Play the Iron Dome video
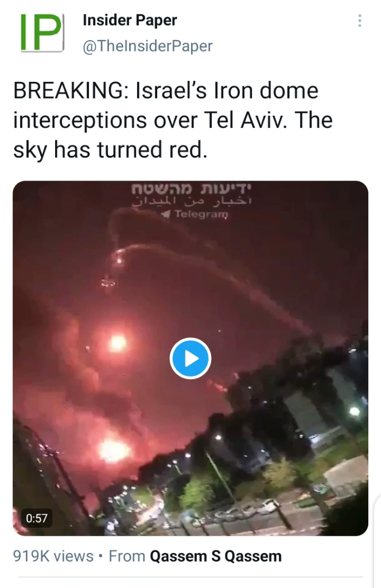Screen dimensions: 381x588 pyautogui.click(x=190, y=359)
